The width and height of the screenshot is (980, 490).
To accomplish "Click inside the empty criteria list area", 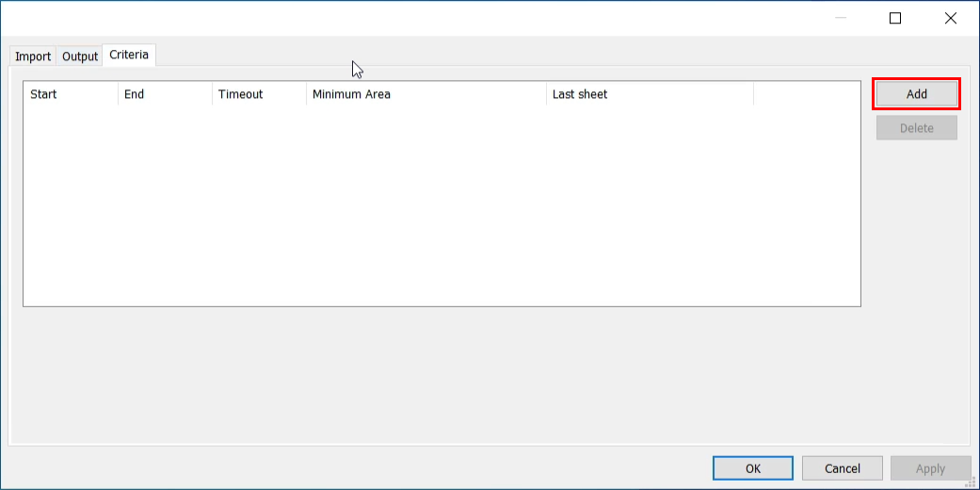I will pos(441,205).
